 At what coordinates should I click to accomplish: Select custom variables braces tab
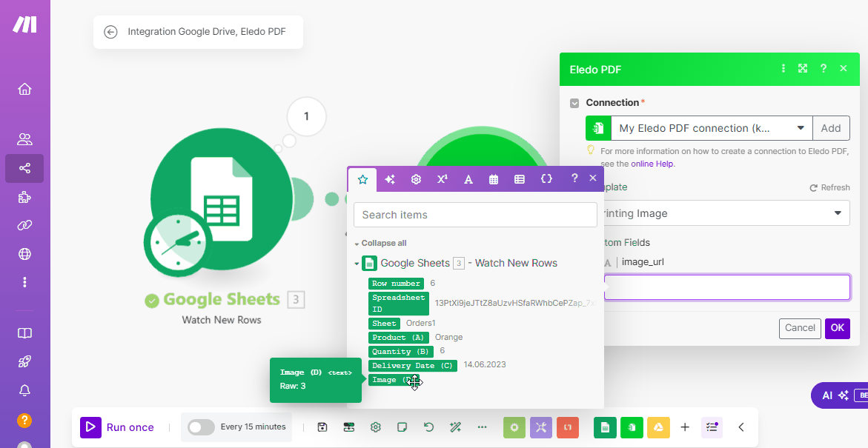[x=546, y=179]
